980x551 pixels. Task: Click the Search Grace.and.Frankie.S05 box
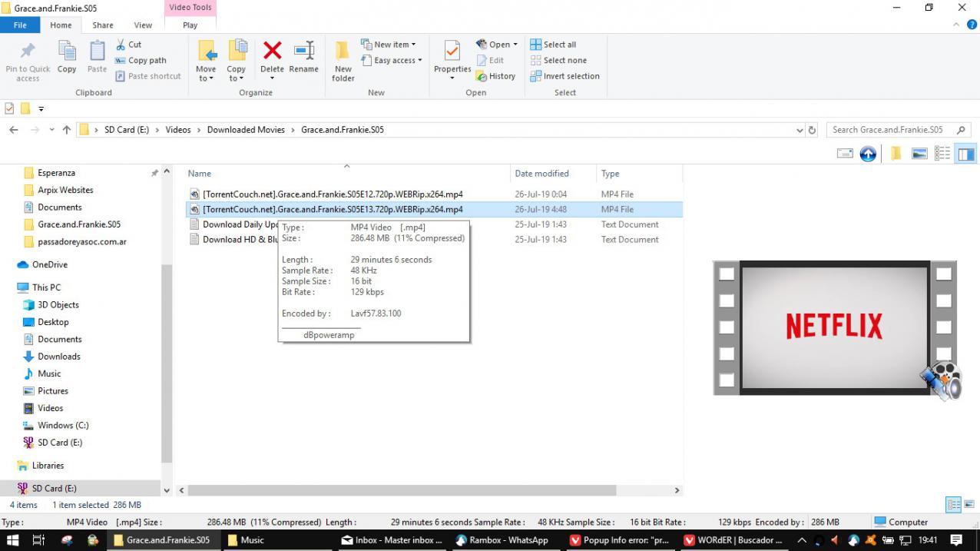click(891, 130)
